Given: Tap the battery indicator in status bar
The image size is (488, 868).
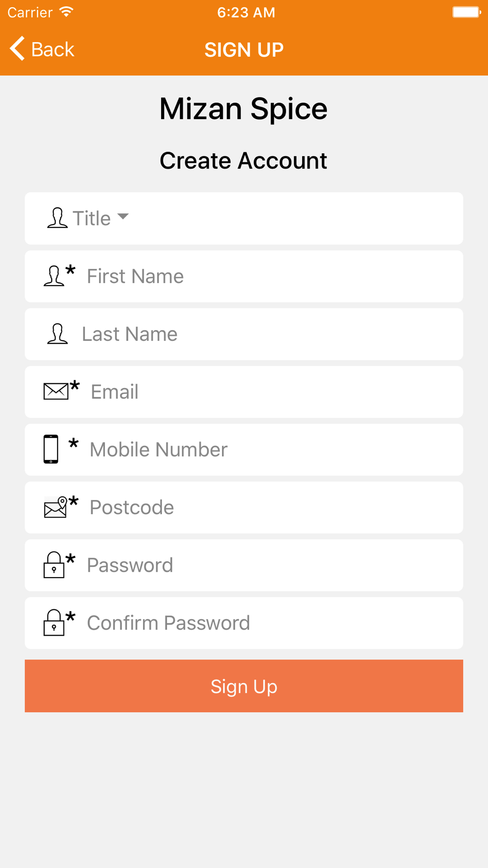Looking at the screenshot, I should (467, 12).
